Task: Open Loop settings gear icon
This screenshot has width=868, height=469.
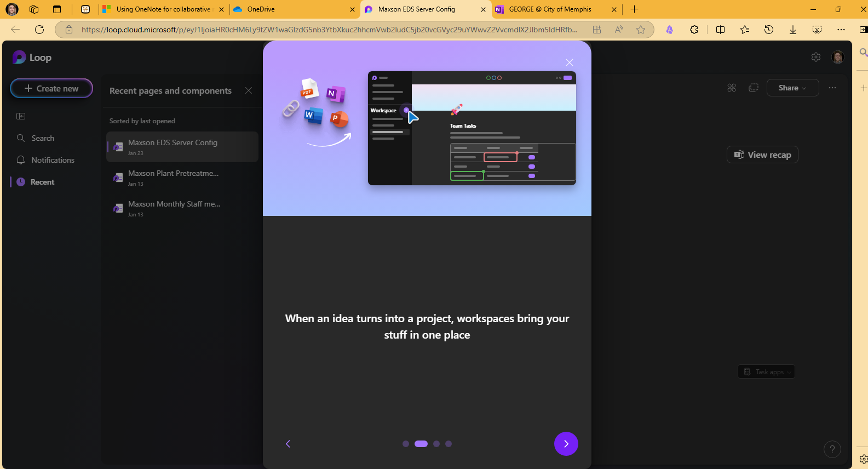Action: click(x=815, y=57)
